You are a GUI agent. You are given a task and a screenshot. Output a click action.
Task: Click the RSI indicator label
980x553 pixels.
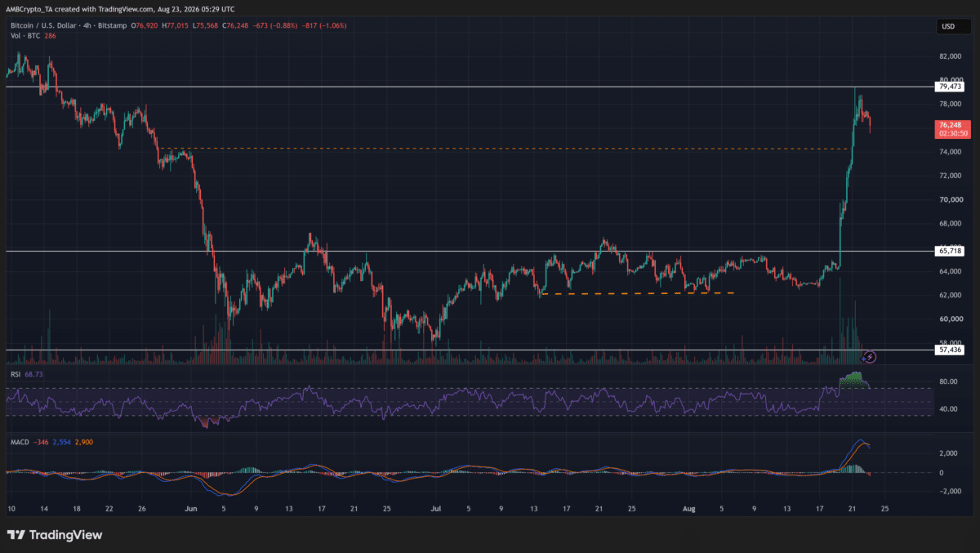click(16, 373)
